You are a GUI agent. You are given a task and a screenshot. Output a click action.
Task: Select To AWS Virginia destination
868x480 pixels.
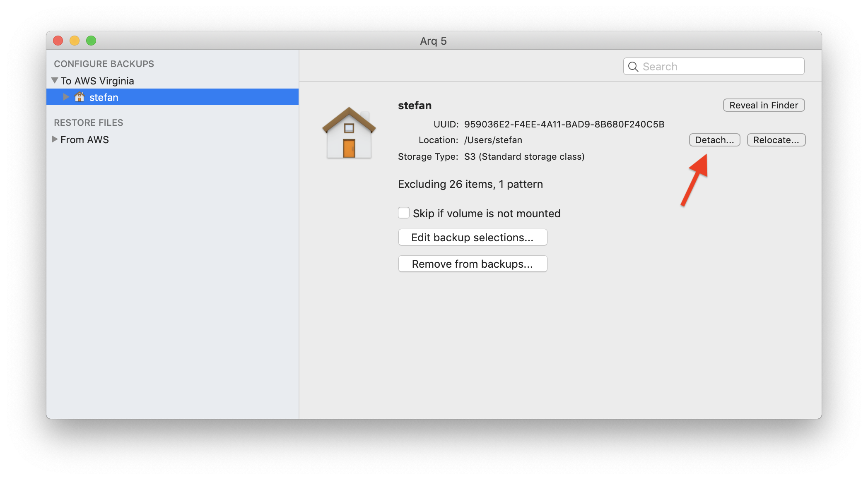tap(97, 81)
